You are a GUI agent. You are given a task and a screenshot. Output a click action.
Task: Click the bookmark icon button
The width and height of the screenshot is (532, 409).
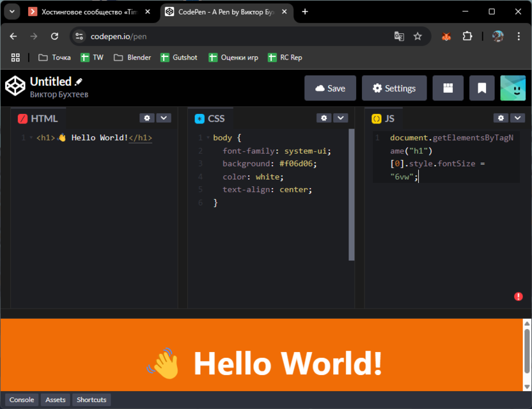482,88
